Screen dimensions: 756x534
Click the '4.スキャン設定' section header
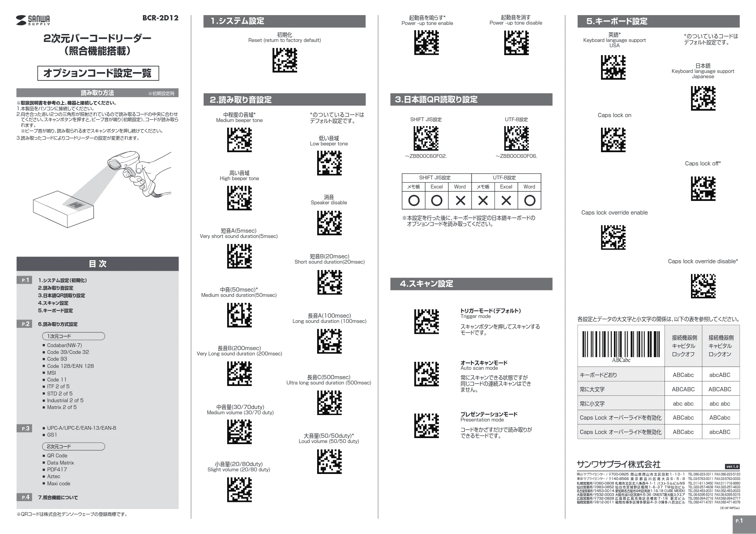coord(471,284)
